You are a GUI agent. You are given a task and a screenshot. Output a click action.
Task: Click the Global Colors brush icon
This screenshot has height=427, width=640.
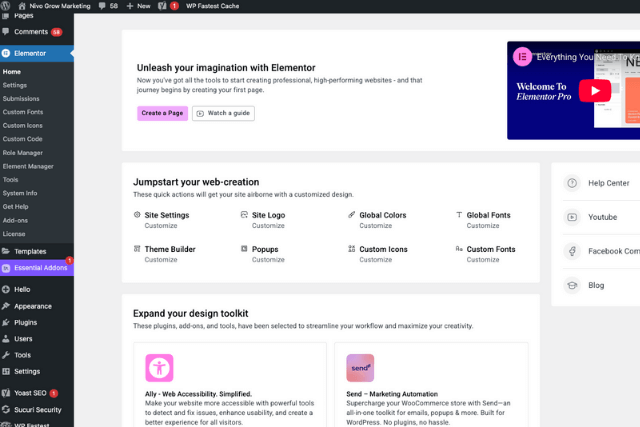pos(351,215)
